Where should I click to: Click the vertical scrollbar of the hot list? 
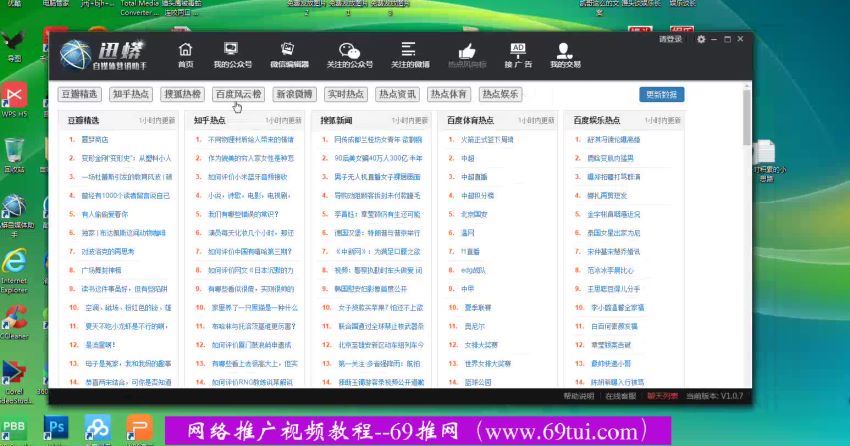click(x=747, y=117)
